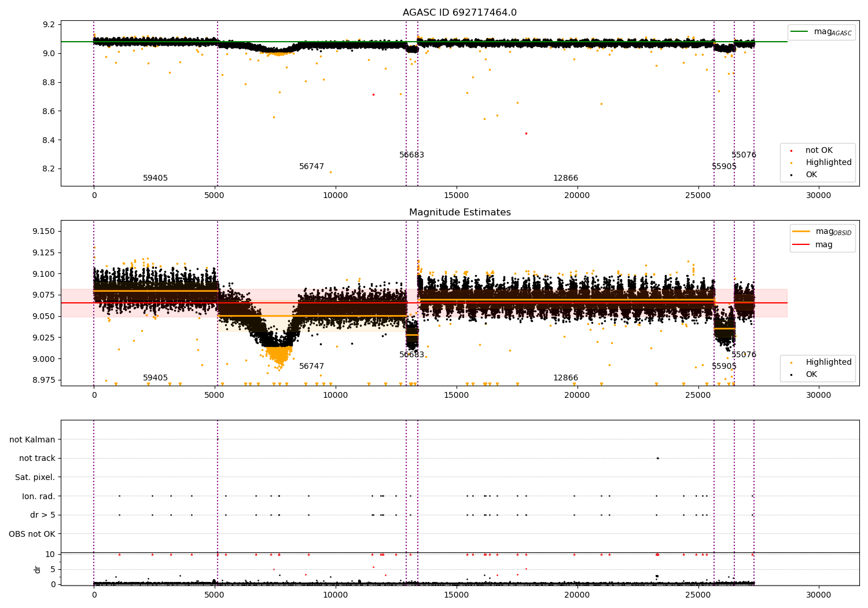Click obsid label 12866 in the AGASC ID plot

[565, 178]
